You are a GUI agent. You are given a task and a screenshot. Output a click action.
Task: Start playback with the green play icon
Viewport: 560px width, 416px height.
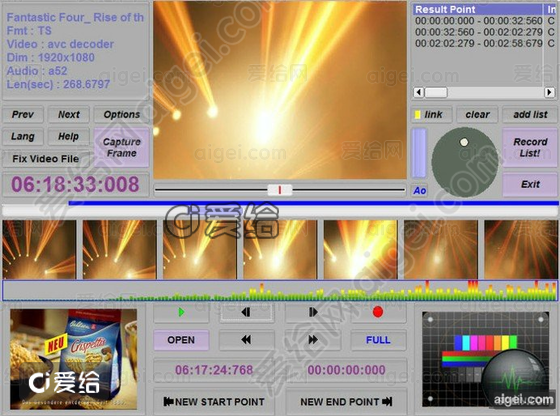tap(181, 312)
